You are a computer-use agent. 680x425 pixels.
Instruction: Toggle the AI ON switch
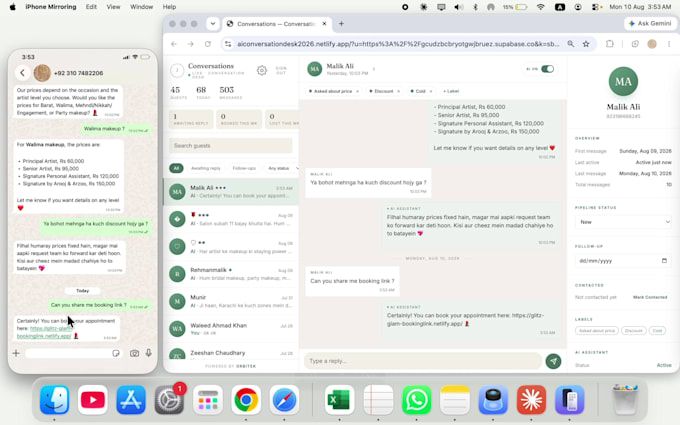click(547, 69)
